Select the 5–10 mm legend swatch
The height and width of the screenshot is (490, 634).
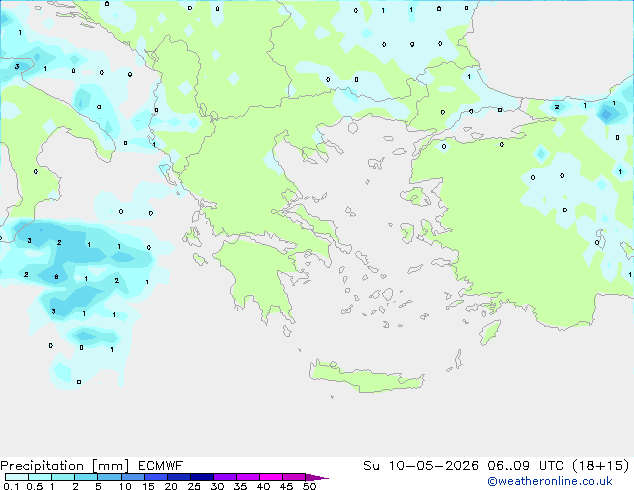pyautogui.click(x=109, y=477)
